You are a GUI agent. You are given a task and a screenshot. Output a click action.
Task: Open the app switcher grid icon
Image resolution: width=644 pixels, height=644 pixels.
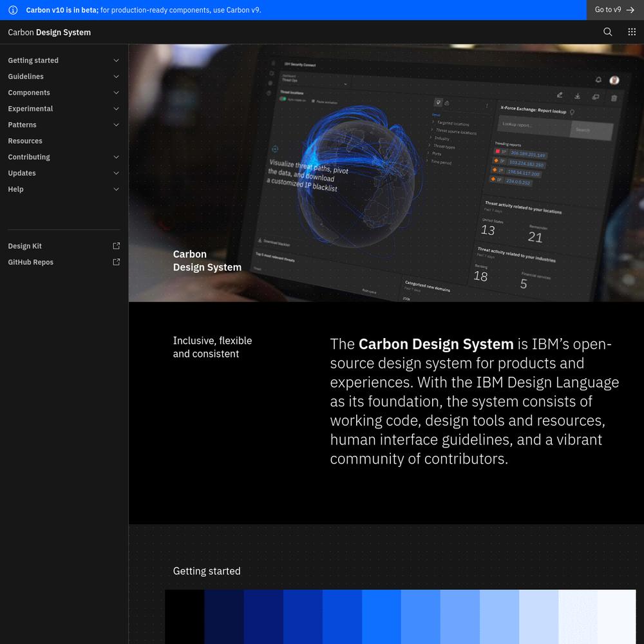tap(632, 32)
